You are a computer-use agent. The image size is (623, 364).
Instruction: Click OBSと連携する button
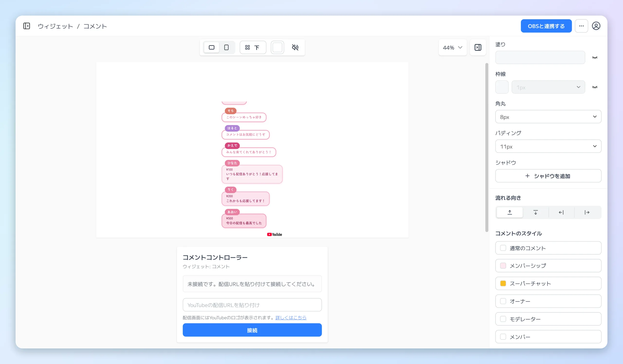pos(546,26)
